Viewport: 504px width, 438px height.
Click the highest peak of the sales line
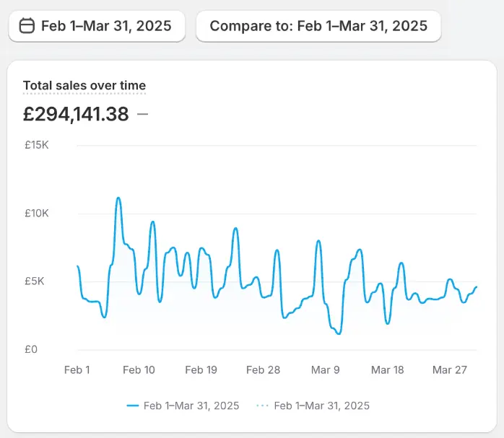118,198
